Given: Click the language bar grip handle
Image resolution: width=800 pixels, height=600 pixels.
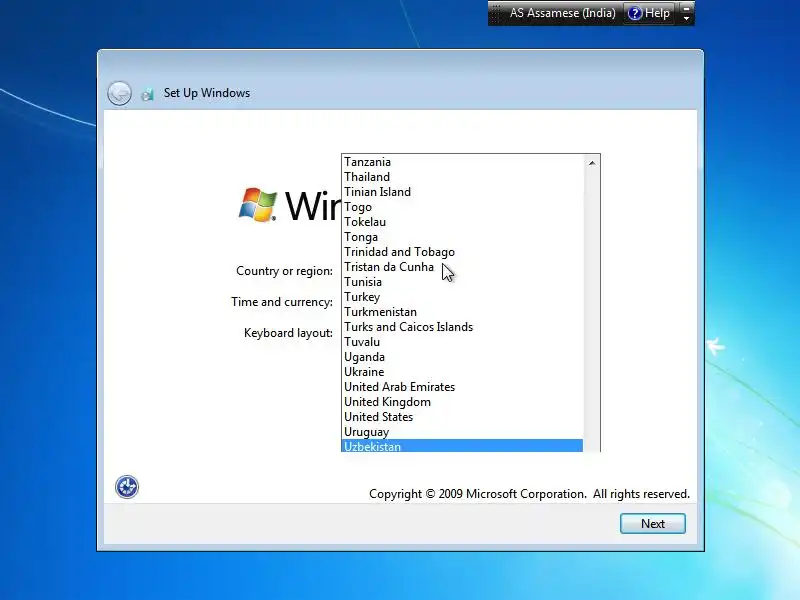Looking at the screenshot, I should pyautogui.click(x=496, y=13).
